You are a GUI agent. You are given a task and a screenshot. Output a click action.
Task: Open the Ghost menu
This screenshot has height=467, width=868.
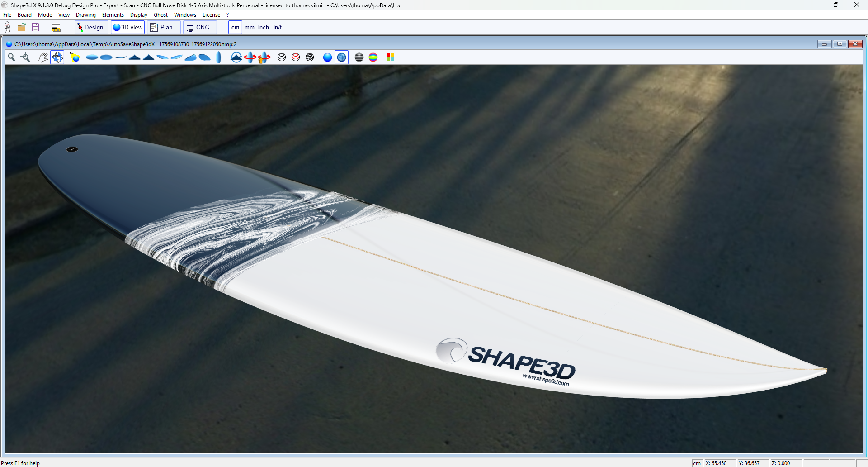160,15
